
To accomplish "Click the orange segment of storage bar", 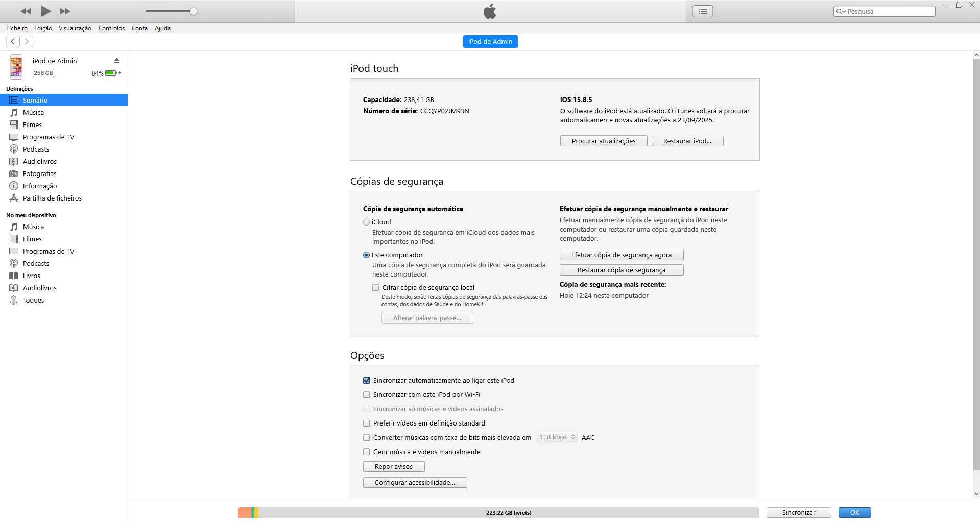I will (245, 512).
